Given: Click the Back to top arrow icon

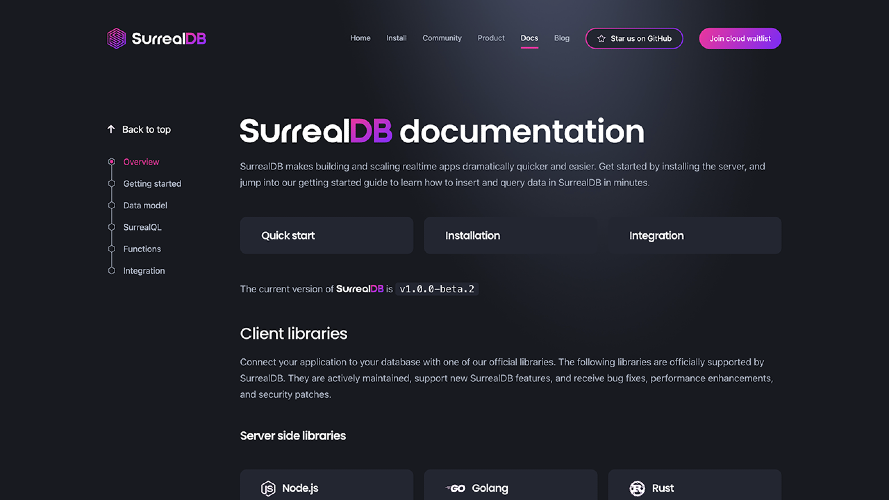Looking at the screenshot, I should [x=111, y=129].
